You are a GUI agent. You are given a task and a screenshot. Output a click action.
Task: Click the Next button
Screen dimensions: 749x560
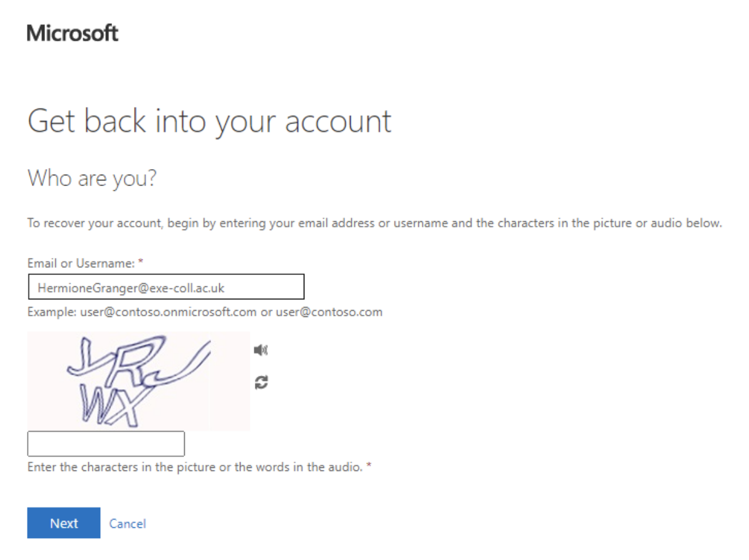[63, 523]
